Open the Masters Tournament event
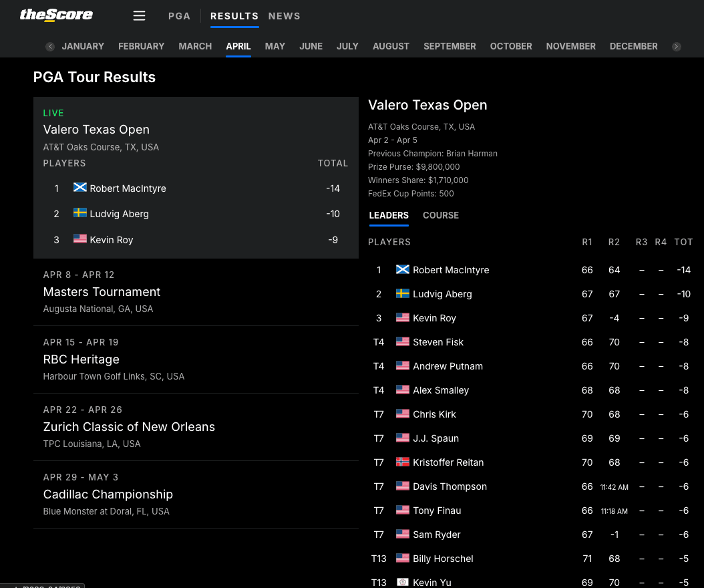 coord(102,292)
